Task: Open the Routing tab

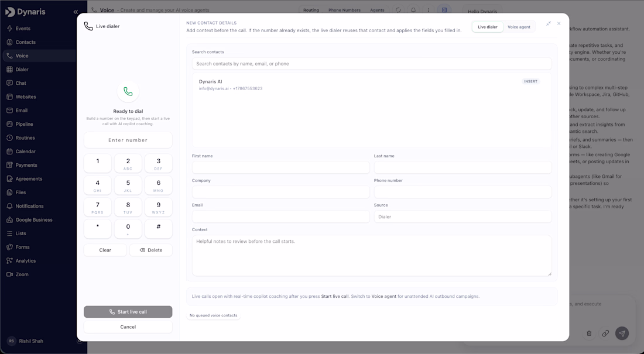Action: [311, 11]
